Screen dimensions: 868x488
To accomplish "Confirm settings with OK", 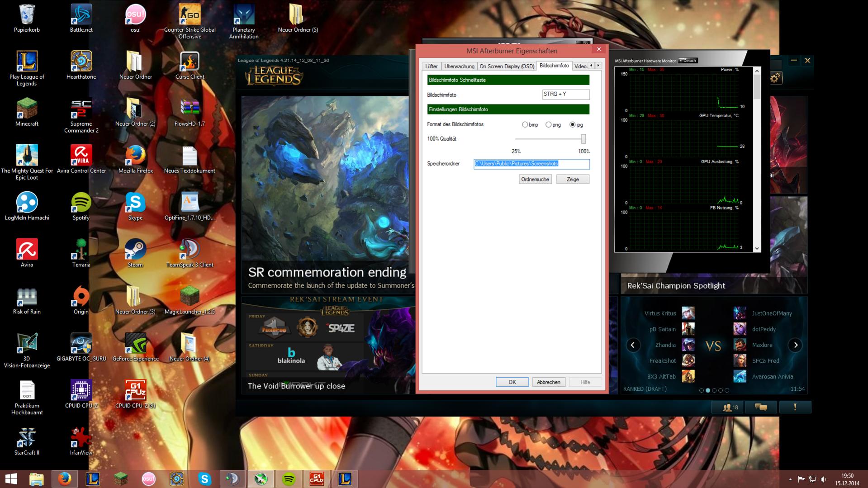I will 512,382.
